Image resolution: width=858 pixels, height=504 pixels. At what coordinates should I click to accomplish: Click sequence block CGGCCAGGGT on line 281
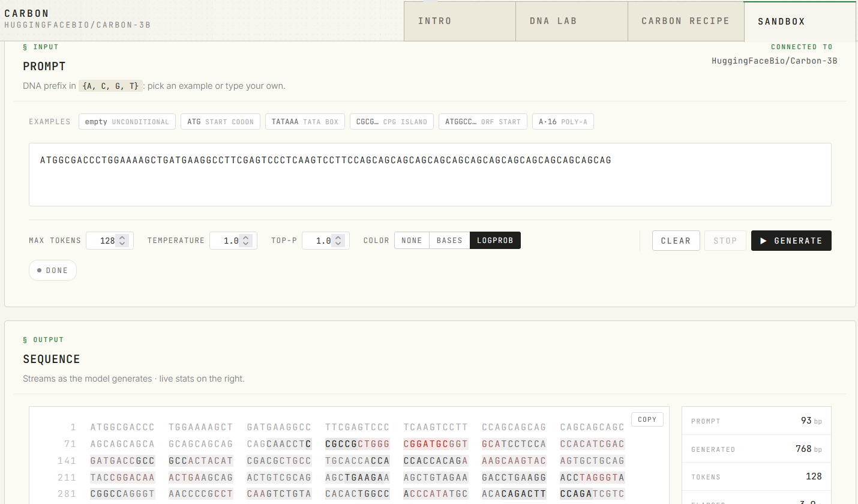[122, 494]
